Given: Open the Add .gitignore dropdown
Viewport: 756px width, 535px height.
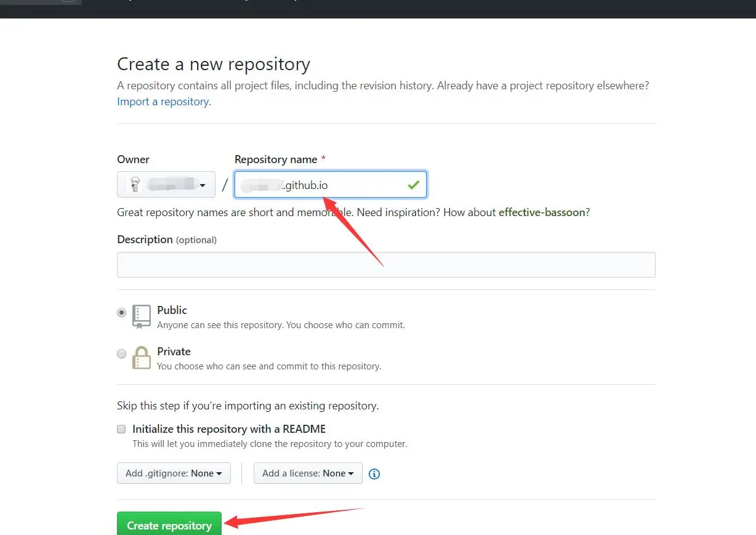Looking at the screenshot, I should [174, 473].
